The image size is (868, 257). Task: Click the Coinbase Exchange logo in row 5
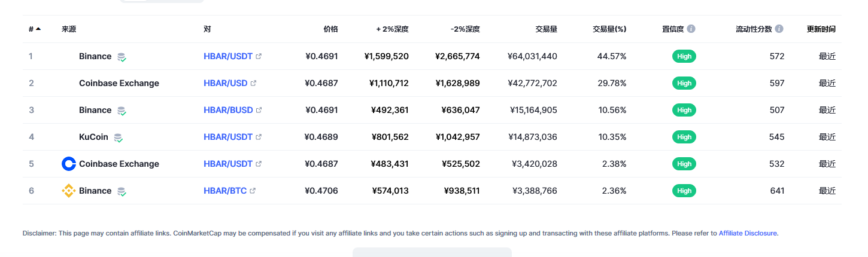tap(69, 164)
